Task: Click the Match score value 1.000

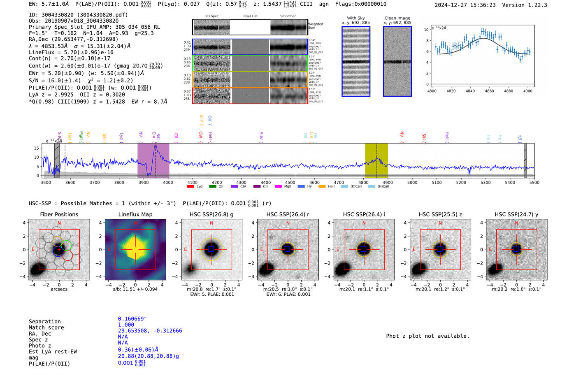Action: (x=126, y=325)
